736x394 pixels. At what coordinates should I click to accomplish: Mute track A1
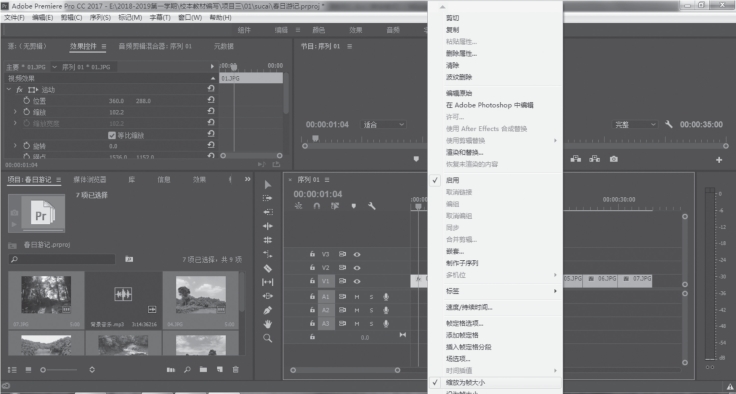(x=357, y=297)
